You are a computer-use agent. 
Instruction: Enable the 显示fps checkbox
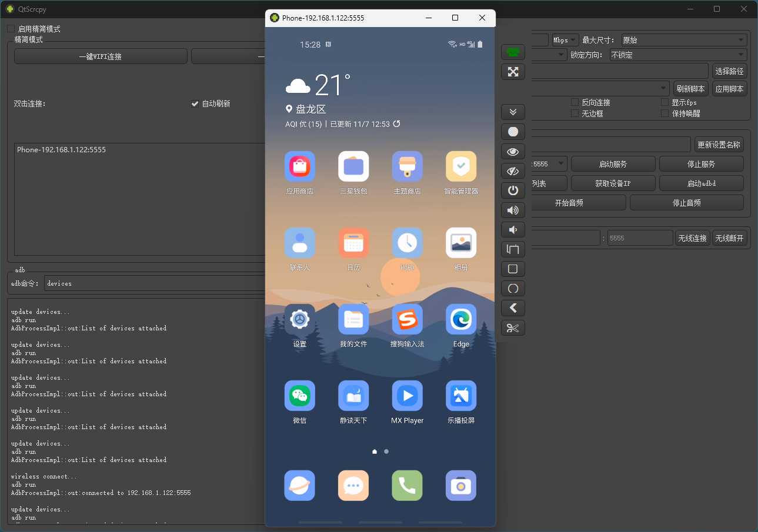click(x=665, y=102)
